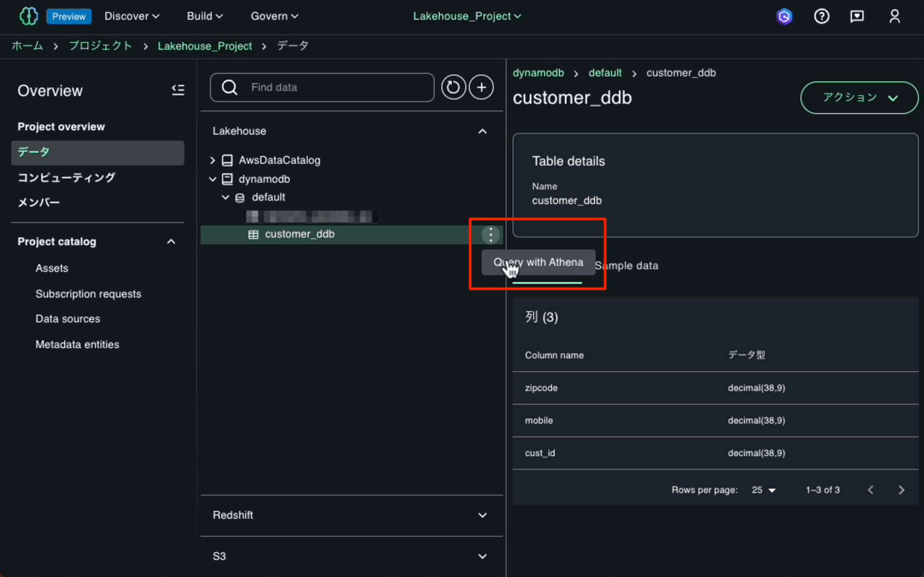Screen dimensions: 924x577
Task: Click the dynamodb catalog icon
Action: 227,179
